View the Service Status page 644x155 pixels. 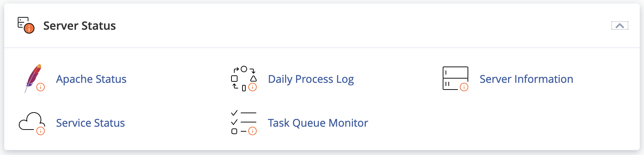point(91,123)
